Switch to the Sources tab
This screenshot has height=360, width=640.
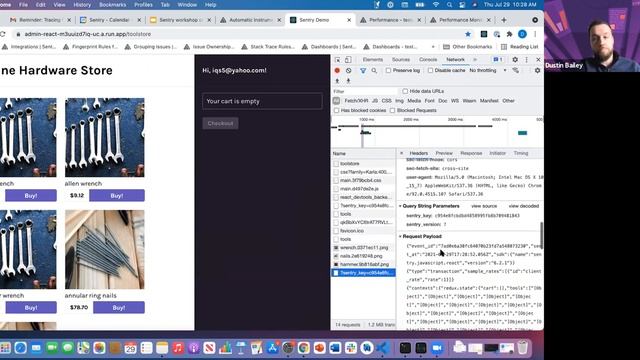point(401,60)
